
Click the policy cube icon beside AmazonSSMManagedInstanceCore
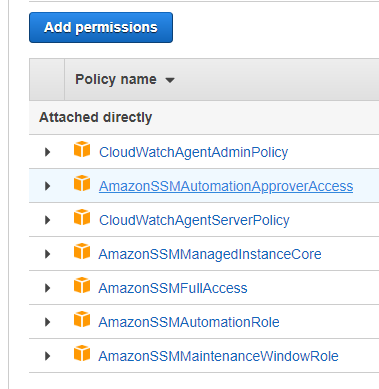pyautogui.click(x=82, y=251)
